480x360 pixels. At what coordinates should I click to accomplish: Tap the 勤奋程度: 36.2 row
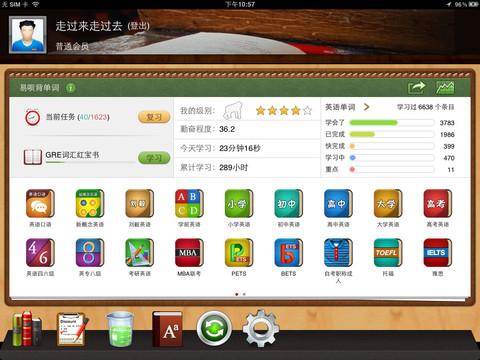tap(247, 129)
